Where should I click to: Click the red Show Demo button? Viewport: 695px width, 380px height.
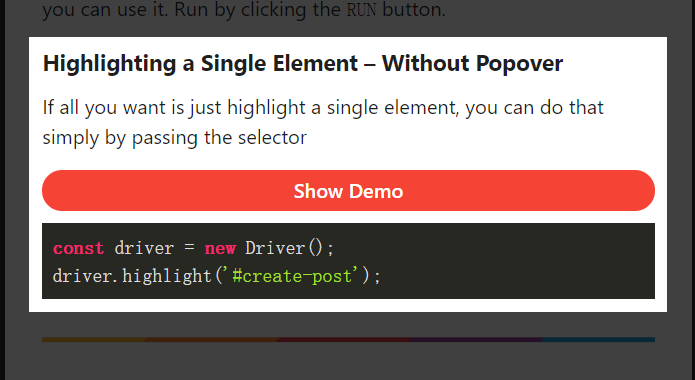[x=348, y=191]
